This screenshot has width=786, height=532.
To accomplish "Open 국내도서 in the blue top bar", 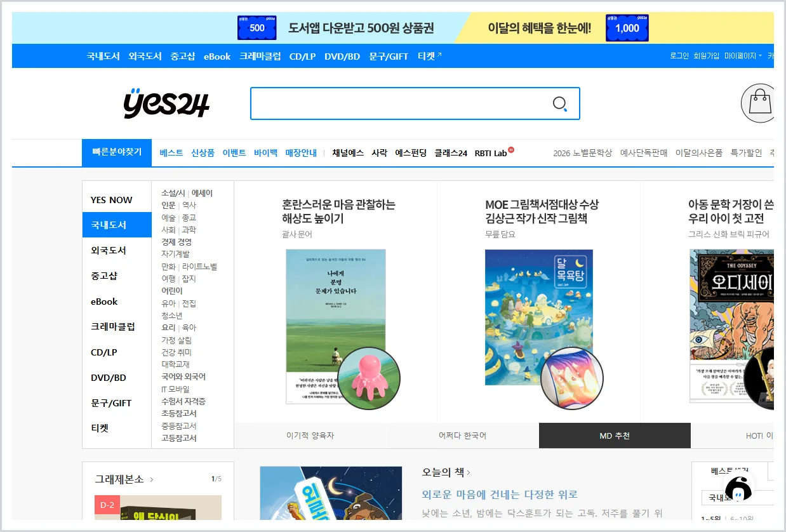I will point(103,56).
